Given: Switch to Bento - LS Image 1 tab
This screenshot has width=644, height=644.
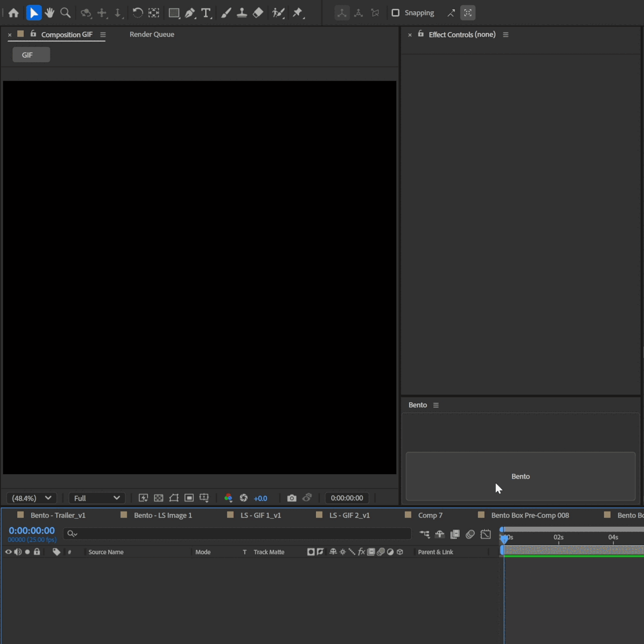Looking at the screenshot, I should point(163,515).
